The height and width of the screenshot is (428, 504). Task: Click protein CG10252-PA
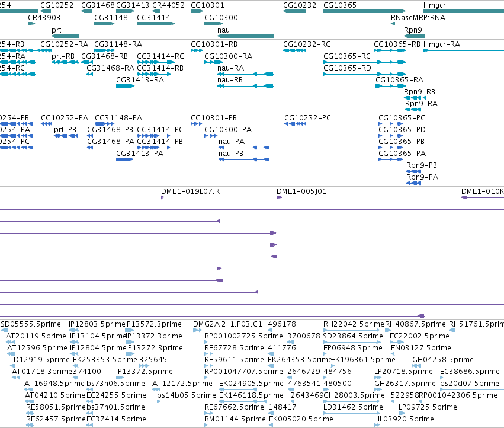(x=65, y=118)
